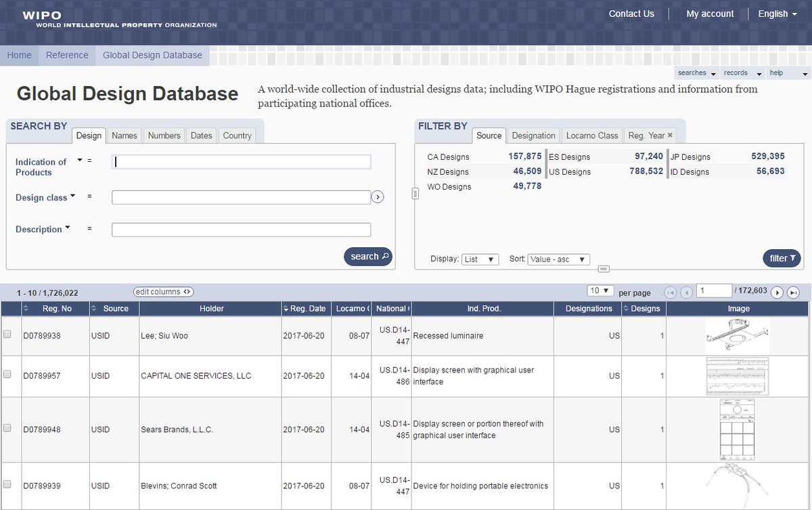Click the edit columns button
Image resolution: width=812 pixels, height=510 pixels.
tap(164, 292)
